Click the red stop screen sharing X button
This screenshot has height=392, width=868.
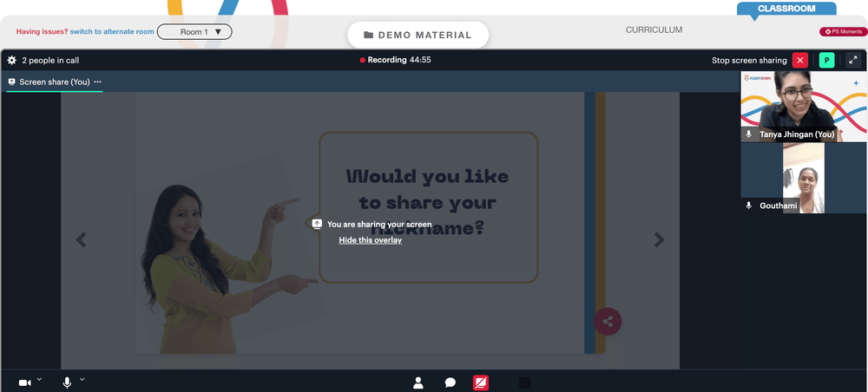(x=800, y=60)
